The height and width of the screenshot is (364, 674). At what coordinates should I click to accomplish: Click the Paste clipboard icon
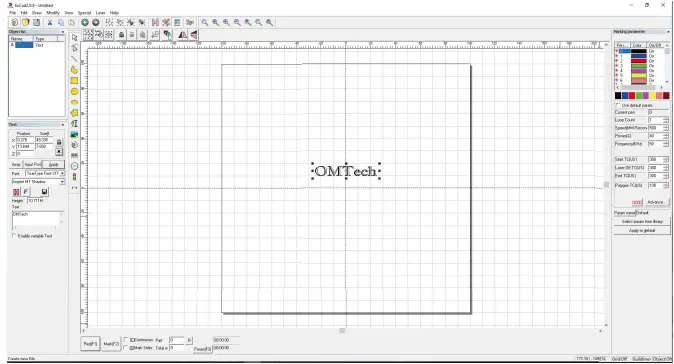pos(71,22)
